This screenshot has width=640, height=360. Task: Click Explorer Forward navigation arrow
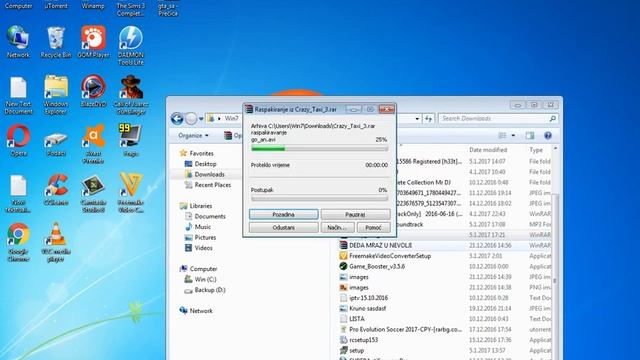(x=191, y=118)
